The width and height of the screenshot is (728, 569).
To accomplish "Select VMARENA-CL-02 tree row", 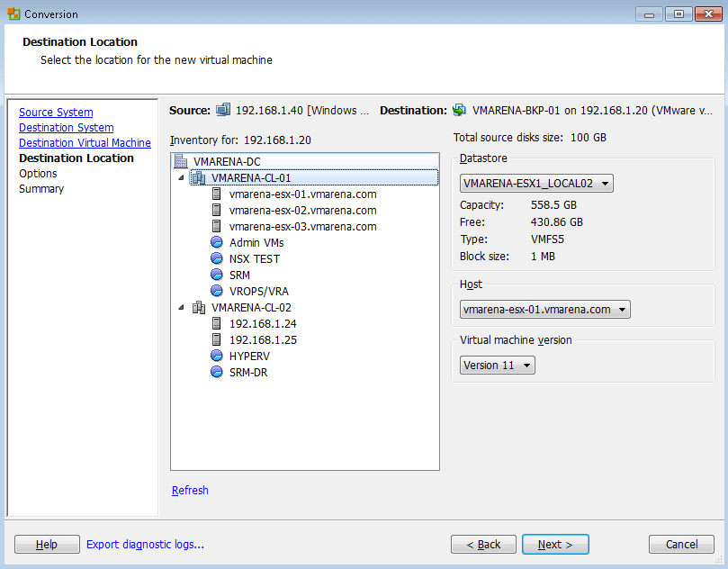I will click(x=251, y=308).
